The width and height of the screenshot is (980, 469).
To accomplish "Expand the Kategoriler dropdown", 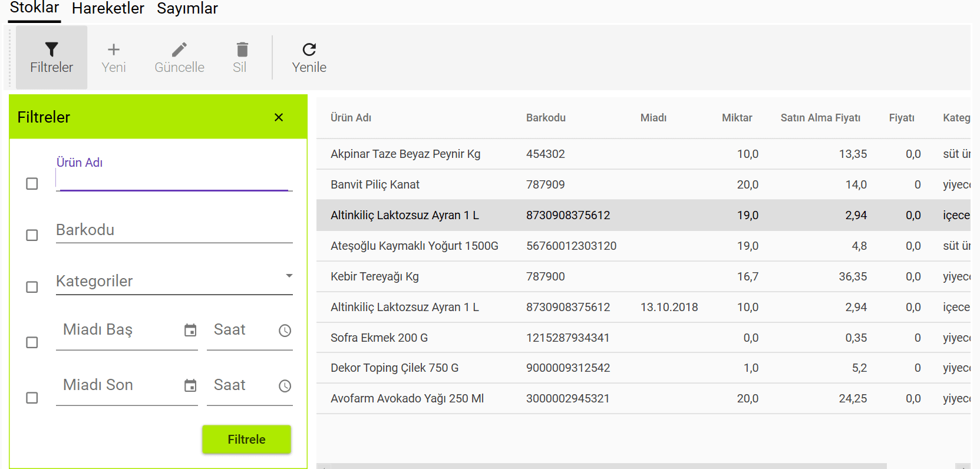I will tap(289, 276).
